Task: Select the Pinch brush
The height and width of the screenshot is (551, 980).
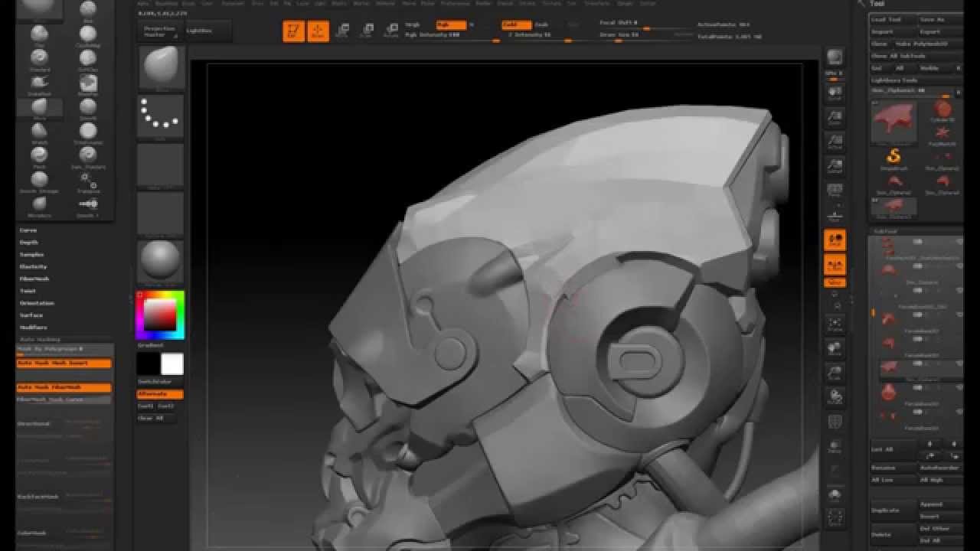Action: coord(39,157)
